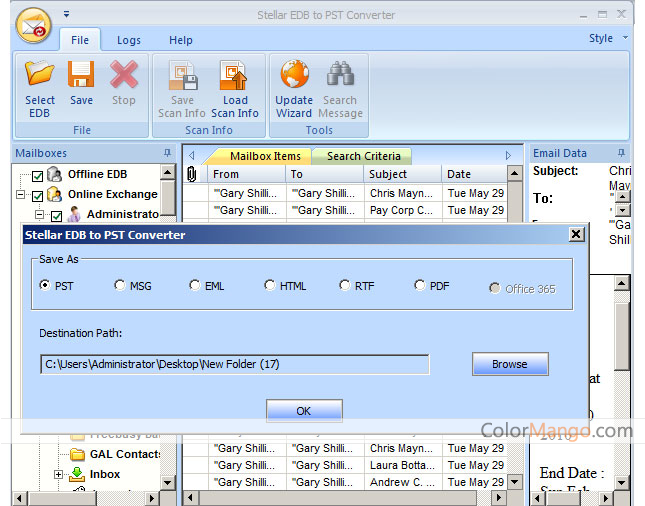
Task: Choose PDF as the save format
Action: (x=420, y=286)
